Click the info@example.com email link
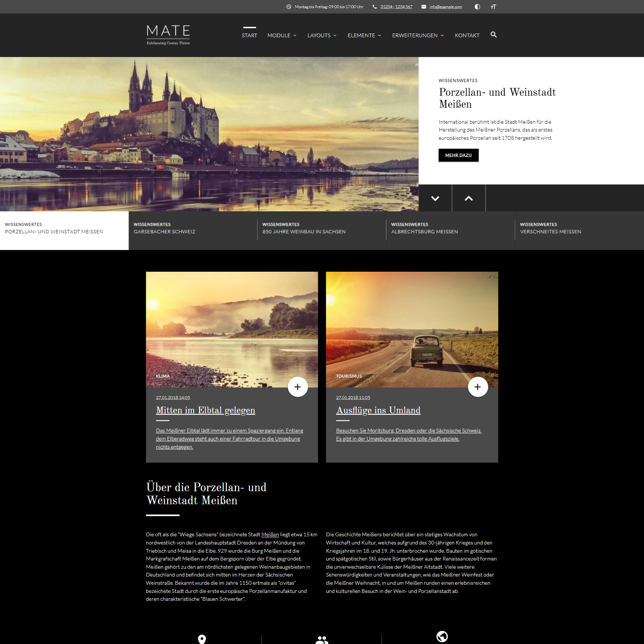This screenshot has width=644, height=644. point(445,7)
